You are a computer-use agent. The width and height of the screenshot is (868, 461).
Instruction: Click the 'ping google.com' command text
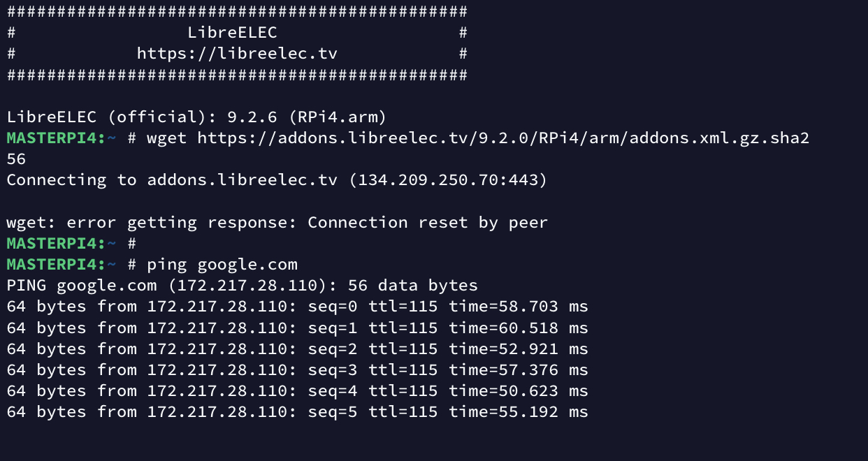(222, 265)
